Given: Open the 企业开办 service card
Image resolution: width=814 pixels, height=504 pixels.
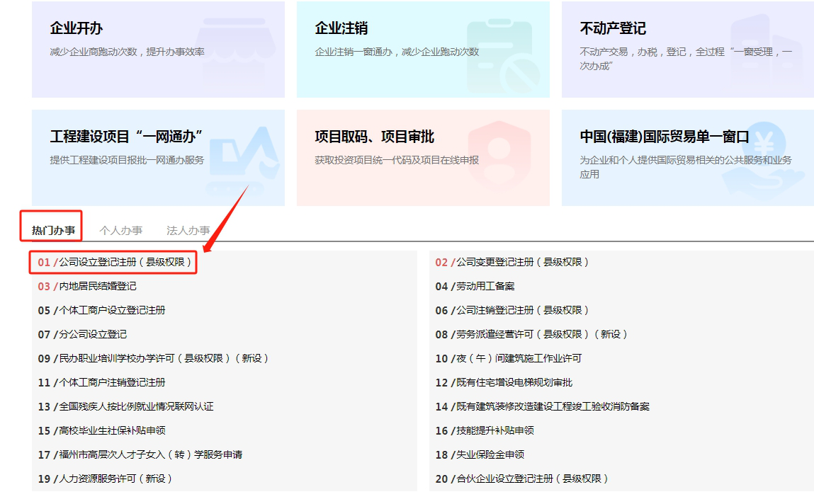Looking at the screenshot, I should pyautogui.click(x=158, y=50).
